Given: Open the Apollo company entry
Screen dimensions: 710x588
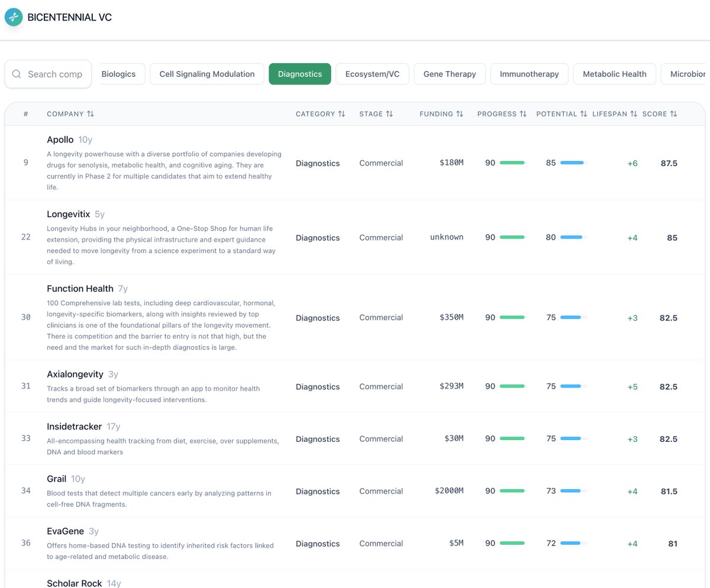Looking at the screenshot, I should pos(60,140).
